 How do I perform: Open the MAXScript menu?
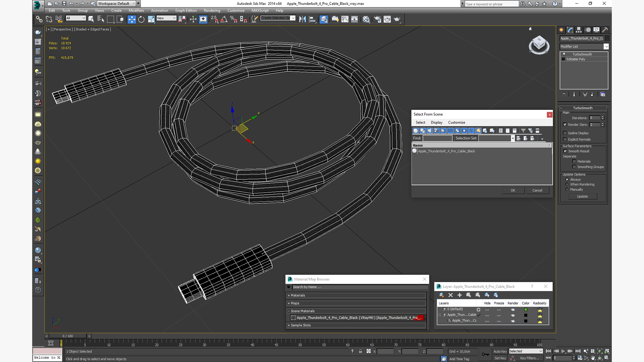click(260, 10)
